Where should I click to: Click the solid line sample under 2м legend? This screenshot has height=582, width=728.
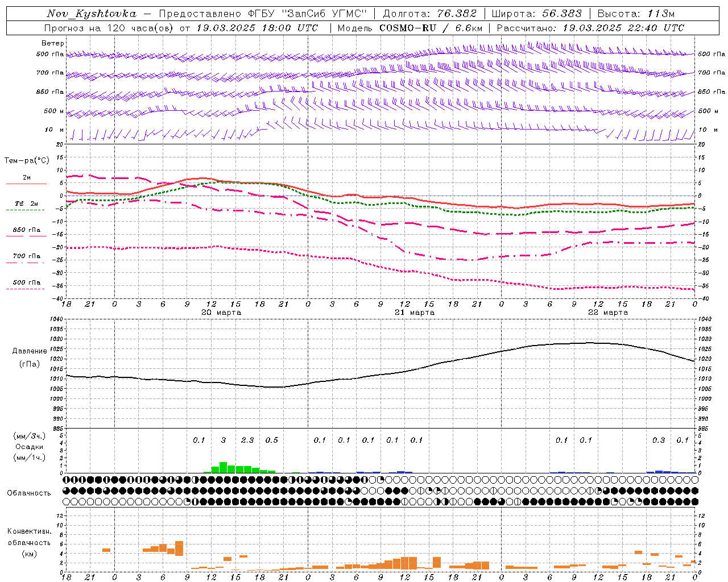(26, 184)
